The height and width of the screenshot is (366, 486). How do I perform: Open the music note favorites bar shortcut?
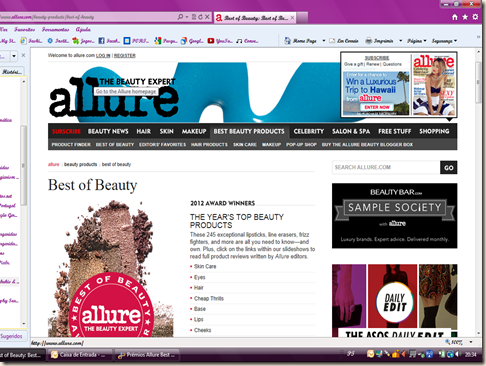(x=247, y=41)
